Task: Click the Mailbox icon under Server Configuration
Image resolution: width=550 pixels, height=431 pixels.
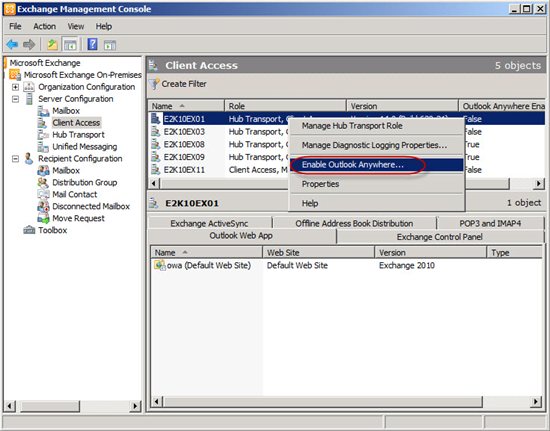Action: point(43,111)
